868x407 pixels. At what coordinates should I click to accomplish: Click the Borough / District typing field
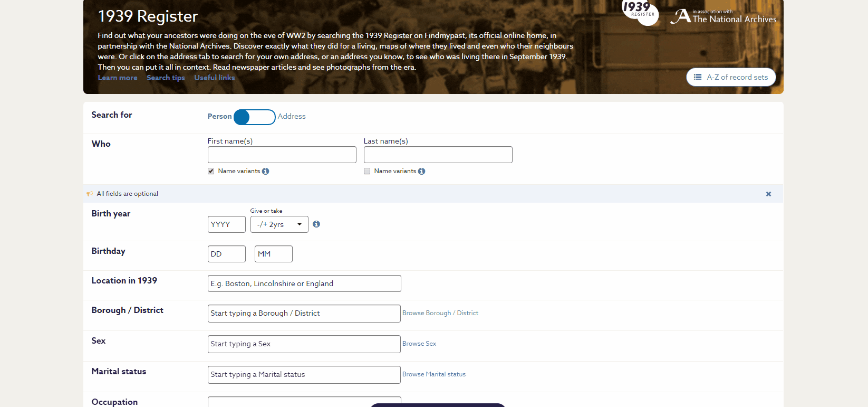click(x=304, y=314)
